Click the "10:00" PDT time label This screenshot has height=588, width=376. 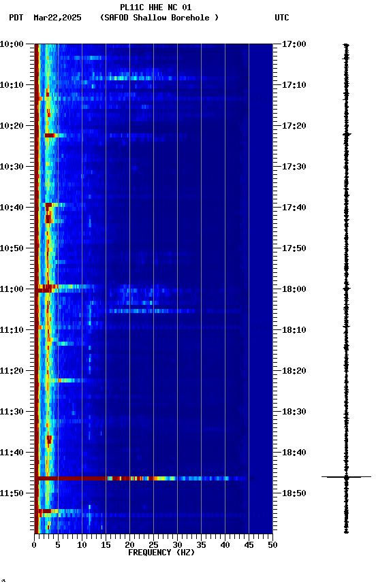point(12,44)
